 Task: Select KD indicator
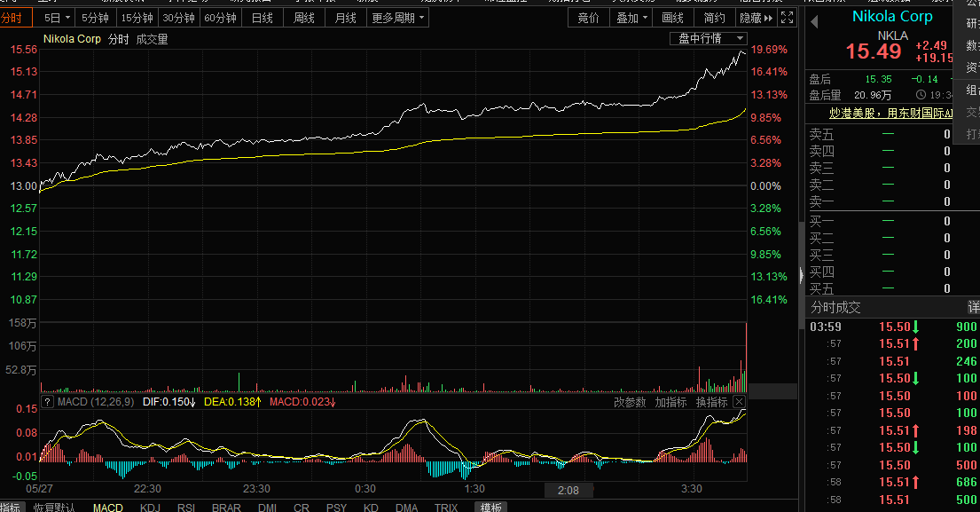371,507
